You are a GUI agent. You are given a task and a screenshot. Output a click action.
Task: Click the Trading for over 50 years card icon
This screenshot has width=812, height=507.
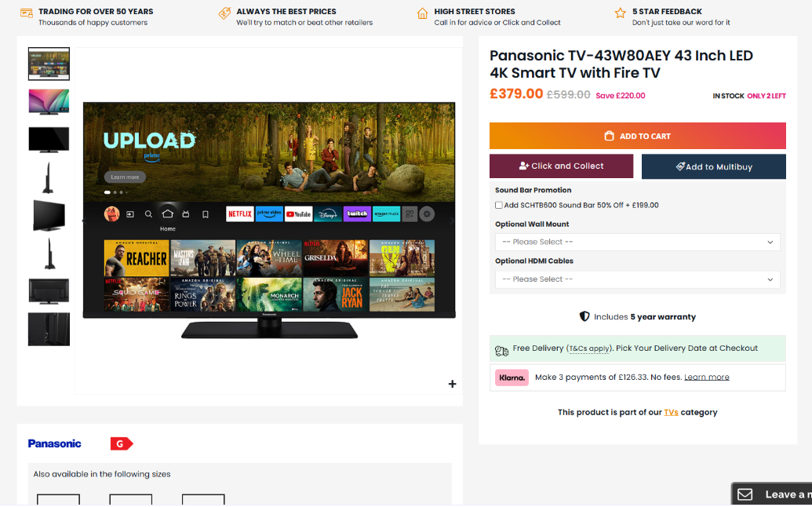click(x=27, y=13)
